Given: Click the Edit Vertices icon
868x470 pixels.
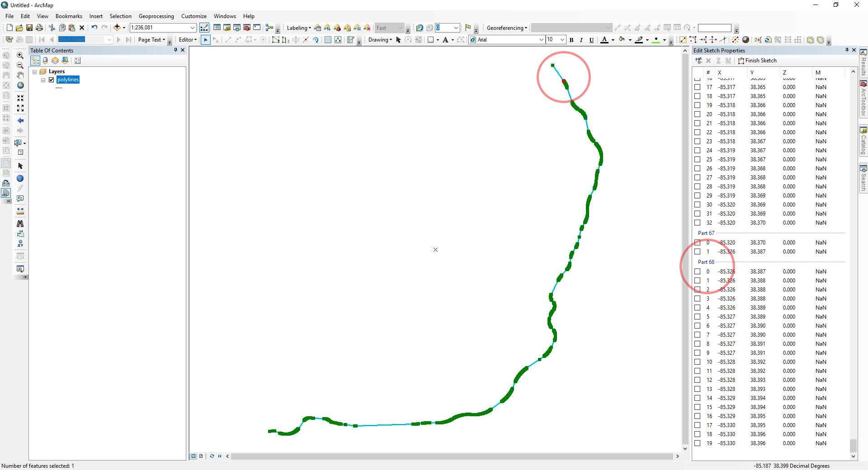Looking at the screenshot, I should [275, 40].
